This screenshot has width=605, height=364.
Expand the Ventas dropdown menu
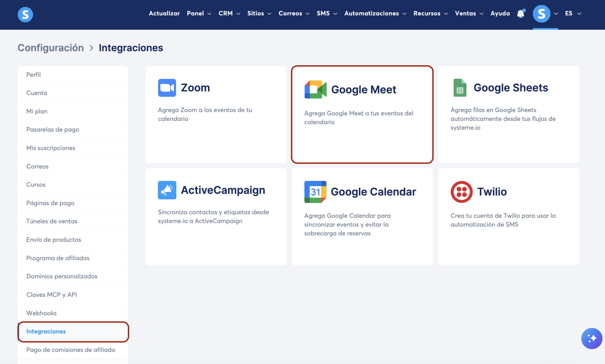(469, 13)
